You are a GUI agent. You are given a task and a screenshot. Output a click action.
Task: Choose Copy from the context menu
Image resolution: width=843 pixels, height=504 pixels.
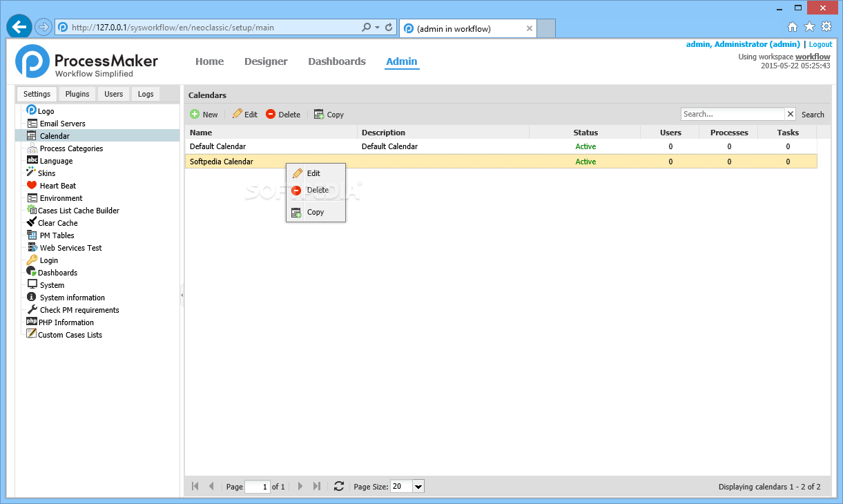pos(316,212)
